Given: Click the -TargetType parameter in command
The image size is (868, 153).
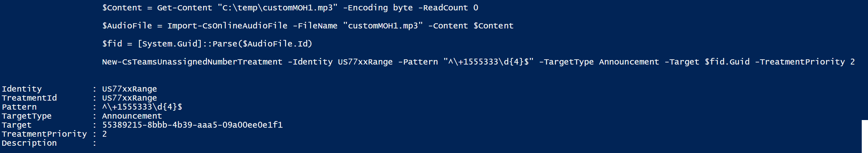Looking at the screenshot, I should 566,62.
